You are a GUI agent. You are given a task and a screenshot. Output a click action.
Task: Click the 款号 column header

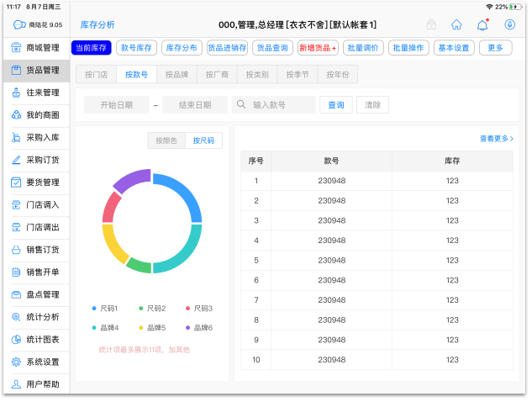(x=331, y=161)
